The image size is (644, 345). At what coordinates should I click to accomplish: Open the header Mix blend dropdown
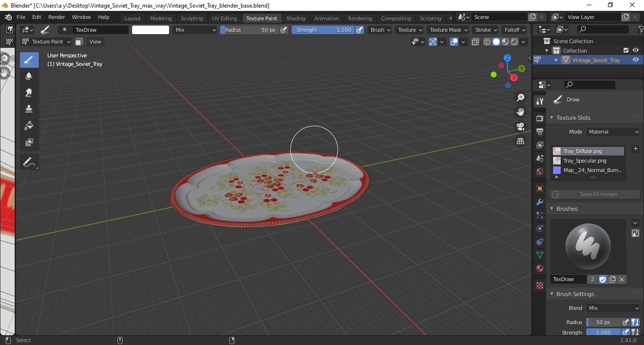195,30
